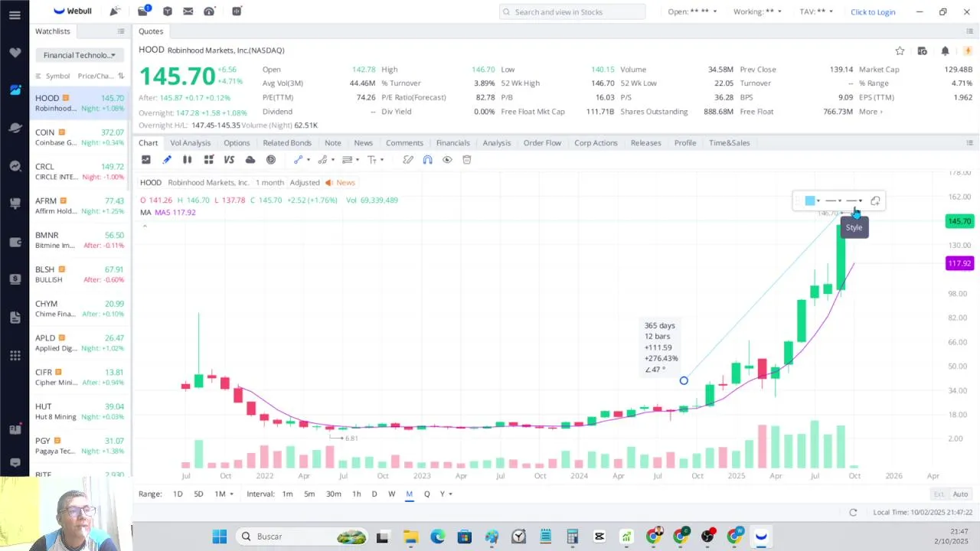Open the chart tabs overflow menu icon
Image resolution: width=980 pixels, height=551 pixels.
[969, 143]
